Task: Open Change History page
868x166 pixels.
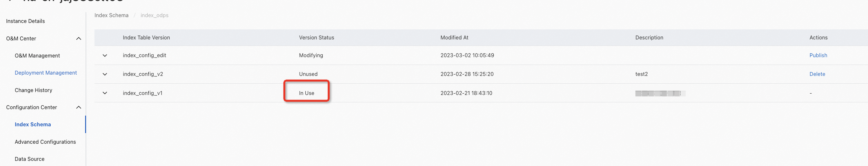Action: tap(33, 90)
